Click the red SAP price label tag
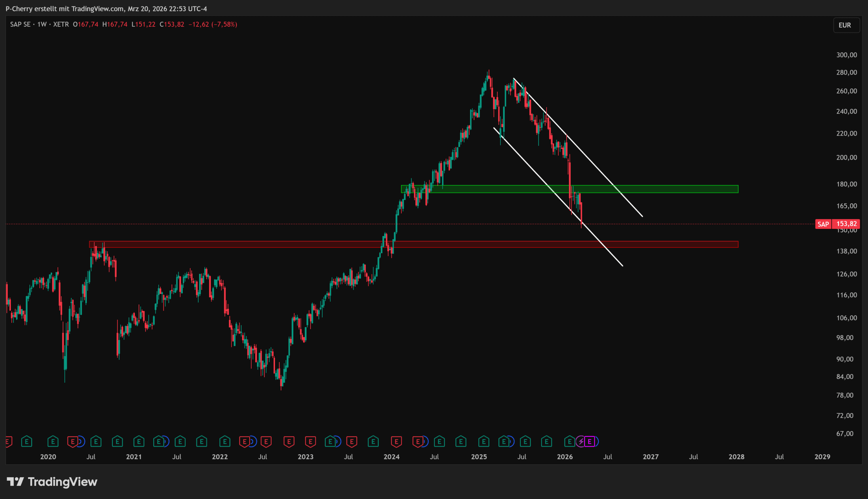The width and height of the screenshot is (868, 499). pos(823,224)
